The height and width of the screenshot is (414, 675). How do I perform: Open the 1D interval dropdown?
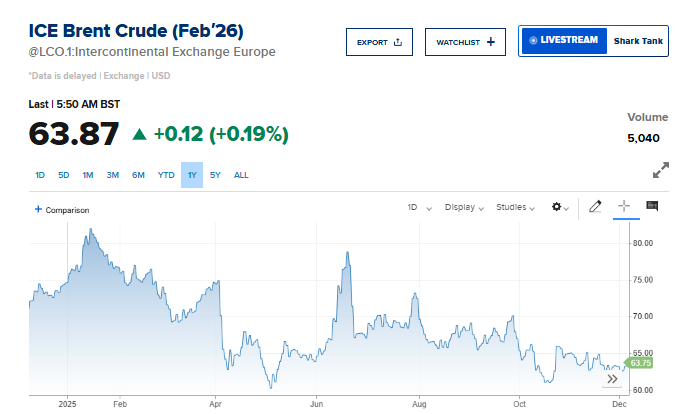coord(418,207)
